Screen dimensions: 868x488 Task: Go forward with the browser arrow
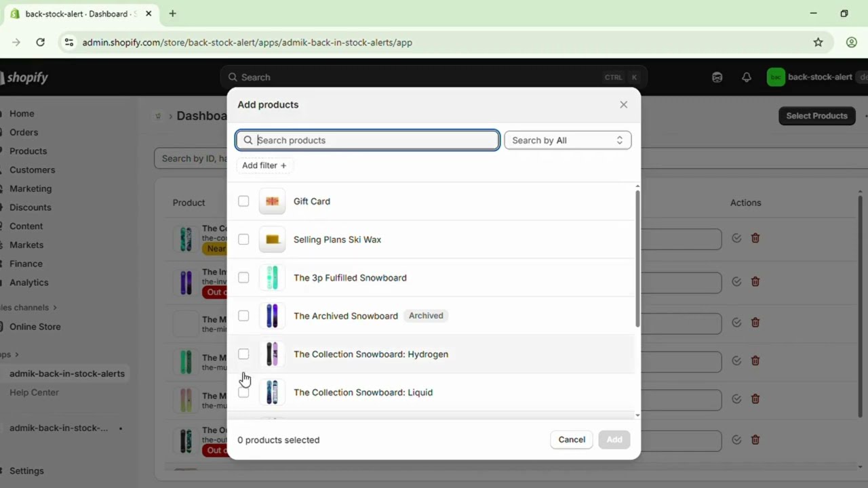tap(16, 42)
